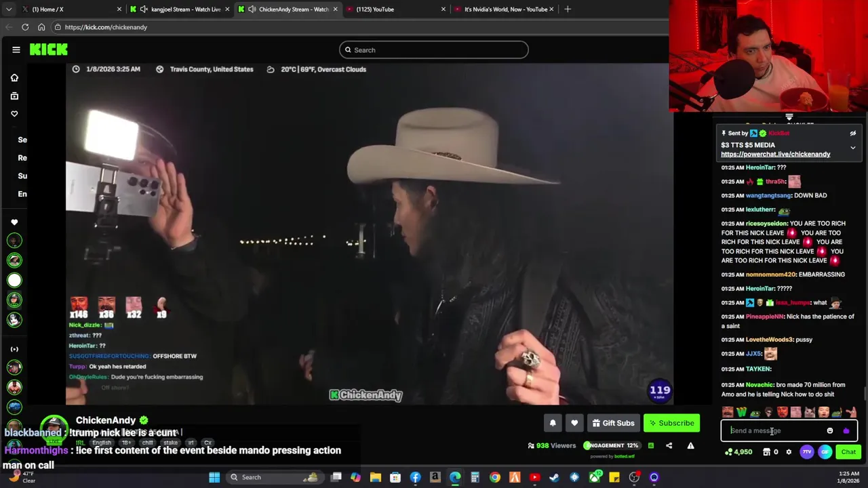
Task: Open the powerchat.live/chickenandy link
Action: pyautogui.click(x=775, y=155)
